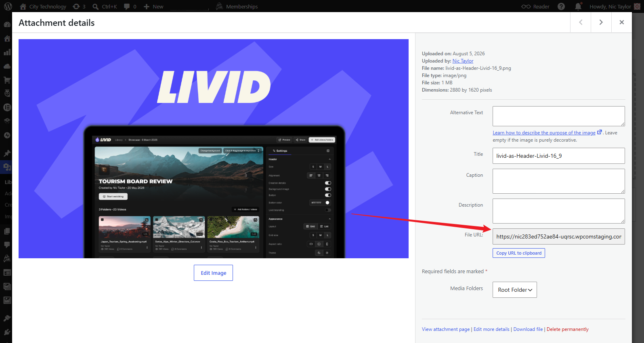Open the New content menu
This screenshot has width=644, height=343.
(x=153, y=6)
